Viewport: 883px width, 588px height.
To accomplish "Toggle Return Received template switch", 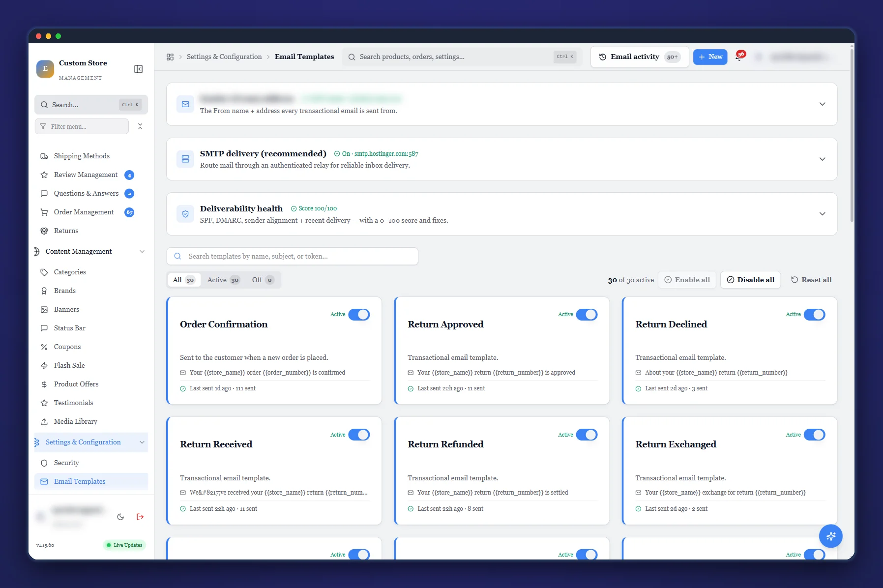I will pos(359,435).
